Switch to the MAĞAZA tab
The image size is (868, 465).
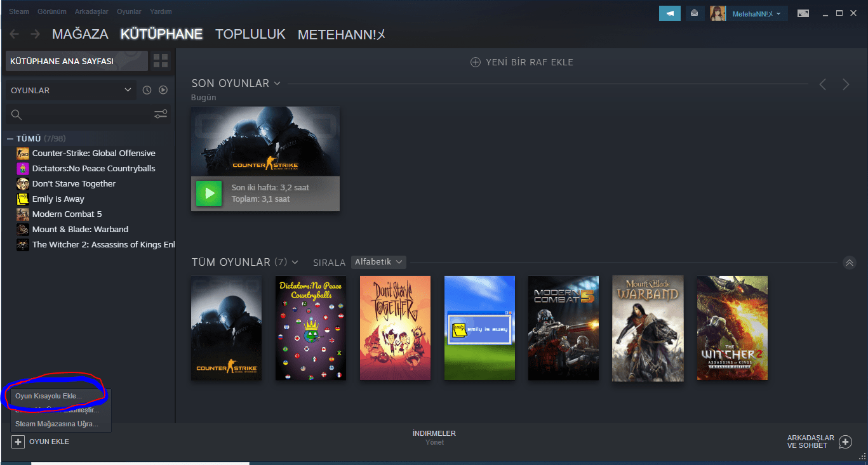pos(80,34)
